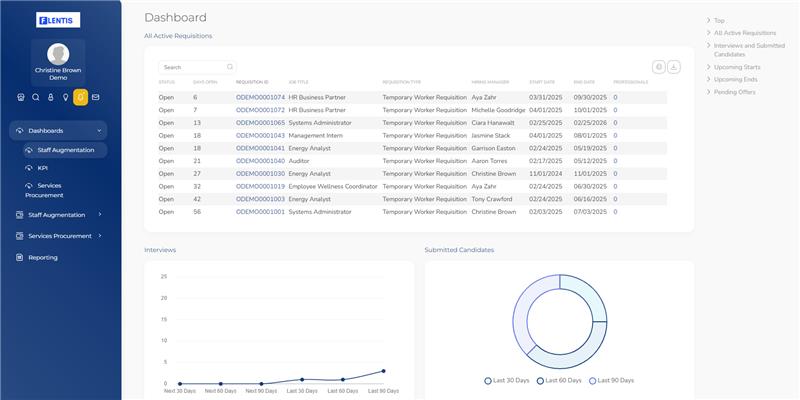Open requisition ODEMO0001074 link
The width and height of the screenshot is (800, 400).
260,97
